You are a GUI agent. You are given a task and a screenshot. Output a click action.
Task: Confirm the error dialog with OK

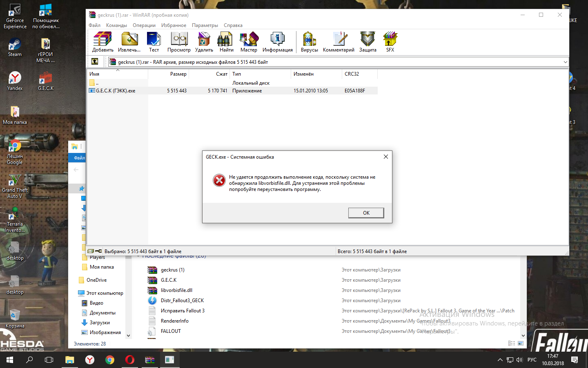tap(366, 213)
